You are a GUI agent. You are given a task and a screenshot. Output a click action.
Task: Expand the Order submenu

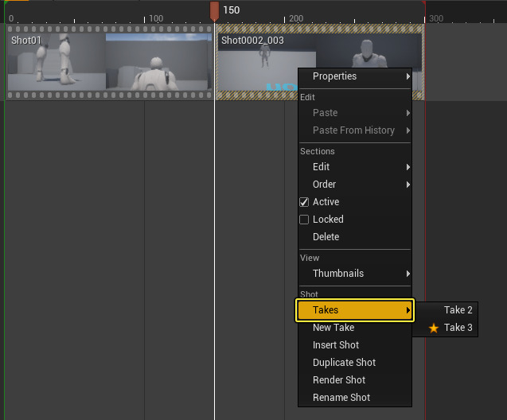(355, 185)
